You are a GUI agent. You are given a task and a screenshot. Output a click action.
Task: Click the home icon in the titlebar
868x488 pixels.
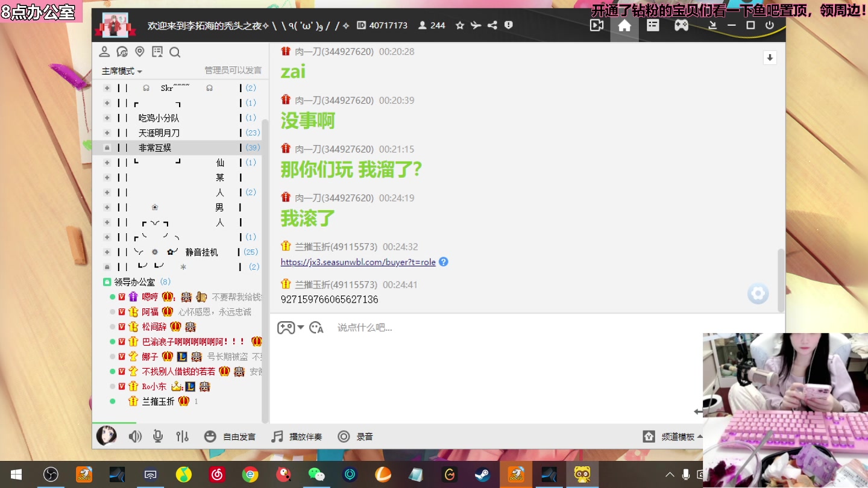[x=624, y=25]
